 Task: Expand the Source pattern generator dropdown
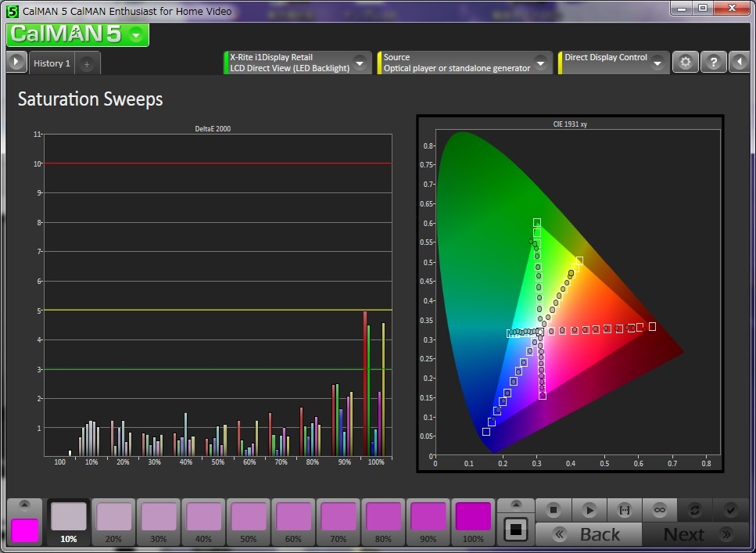pos(540,63)
